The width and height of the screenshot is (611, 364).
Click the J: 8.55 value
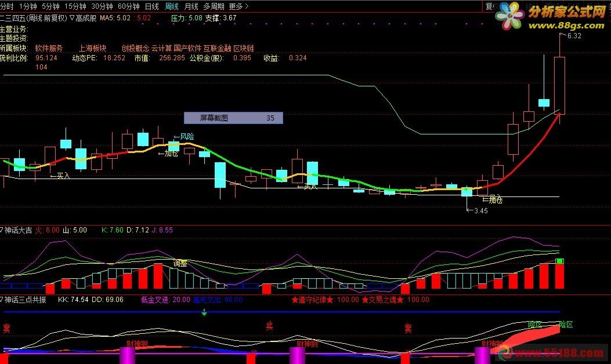click(162, 230)
